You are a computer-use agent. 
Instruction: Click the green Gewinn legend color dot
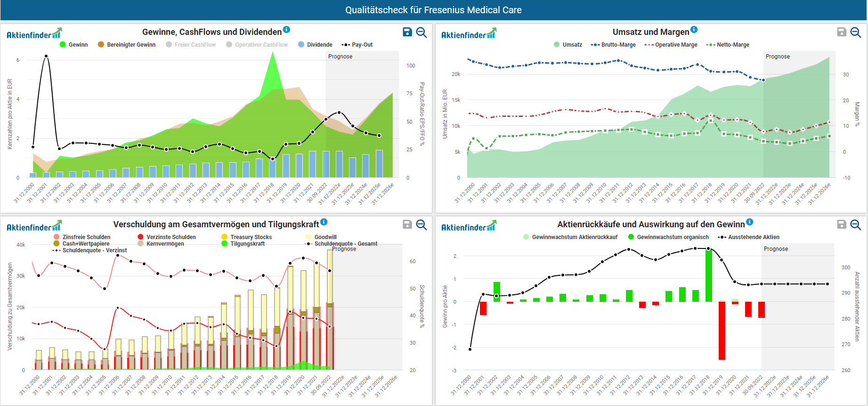(63, 45)
